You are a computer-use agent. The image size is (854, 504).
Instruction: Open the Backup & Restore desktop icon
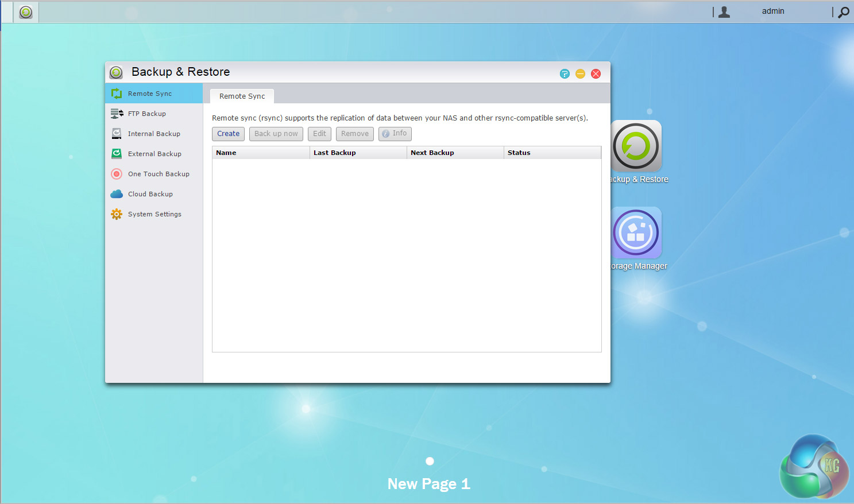(636, 147)
